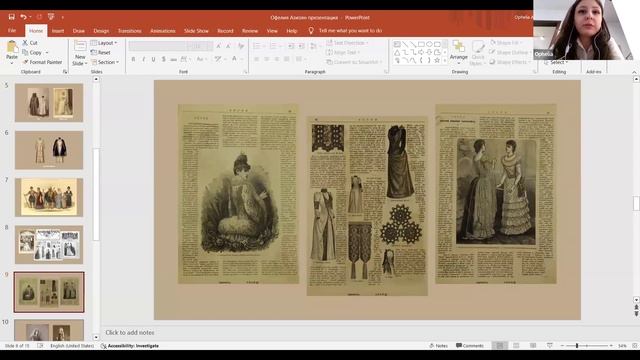This screenshot has width=640, height=360.
Task: Reset the slide layout
Action: tap(100, 52)
